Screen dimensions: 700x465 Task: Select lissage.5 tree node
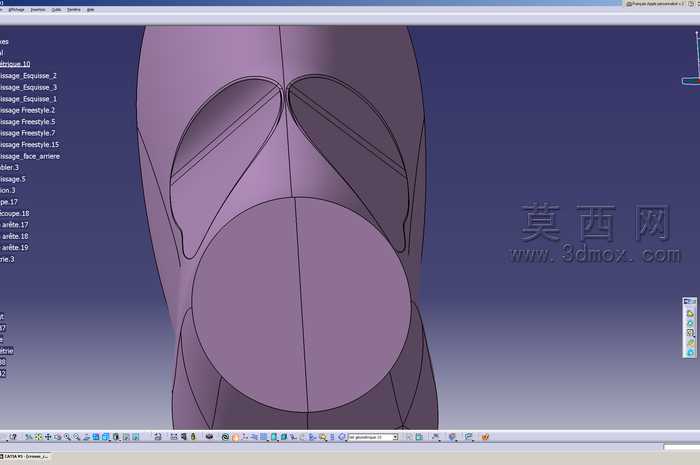[12, 179]
